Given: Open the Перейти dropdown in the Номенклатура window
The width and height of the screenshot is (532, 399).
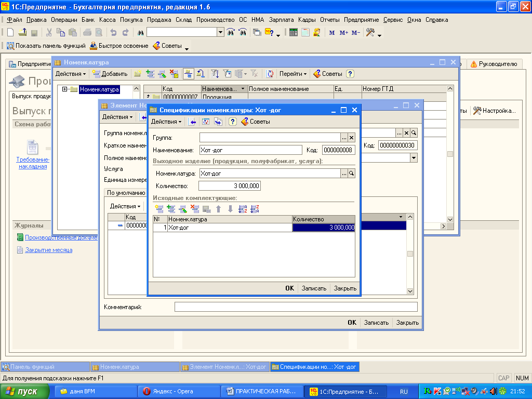Looking at the screenshot, I should click(x=293, y=74).
